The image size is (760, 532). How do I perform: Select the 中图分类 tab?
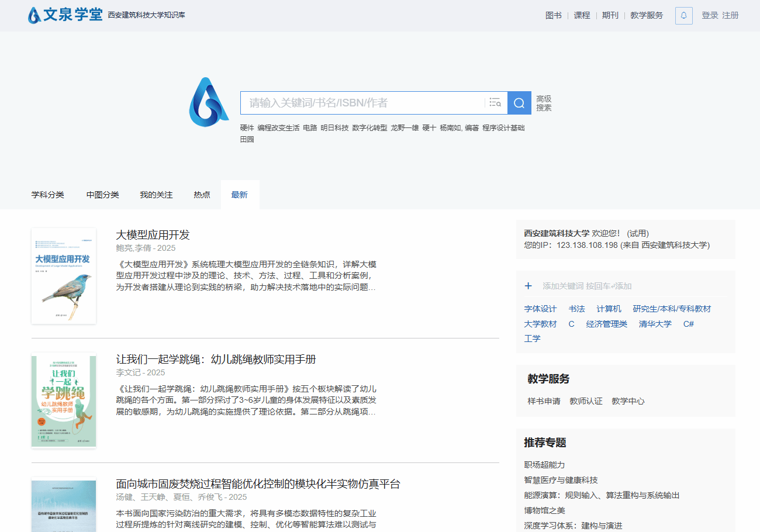103,195
